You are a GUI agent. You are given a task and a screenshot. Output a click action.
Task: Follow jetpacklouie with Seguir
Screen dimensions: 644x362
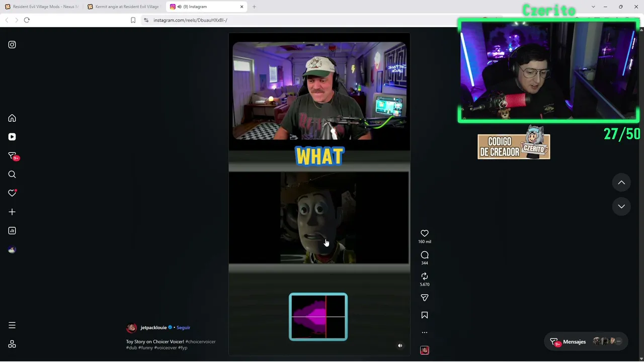183,328
